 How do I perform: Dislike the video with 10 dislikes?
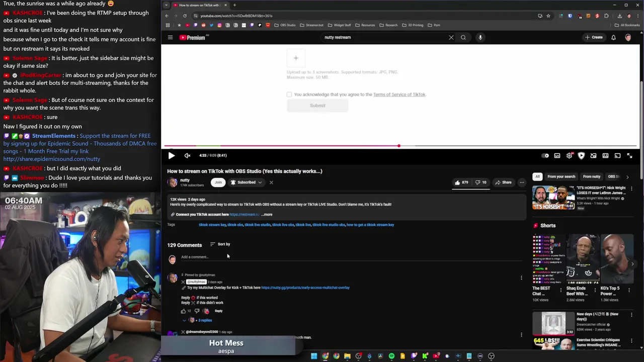click(481, 183)
